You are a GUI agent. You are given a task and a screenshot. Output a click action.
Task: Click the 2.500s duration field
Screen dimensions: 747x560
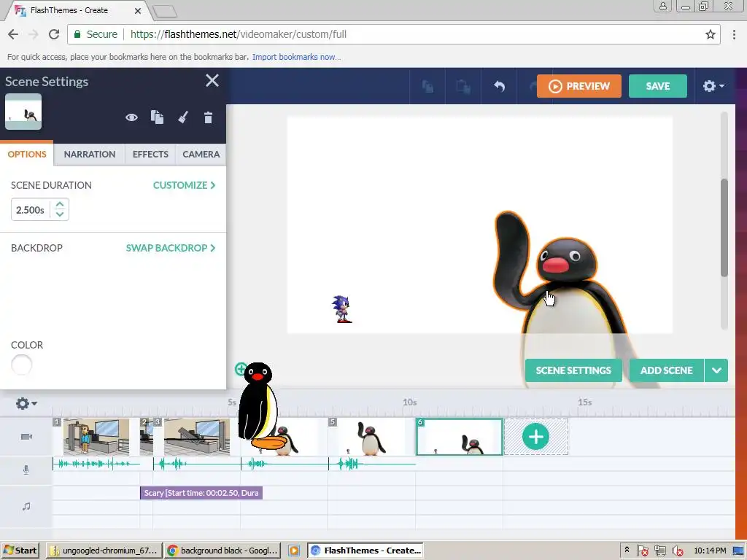[31, 209]
